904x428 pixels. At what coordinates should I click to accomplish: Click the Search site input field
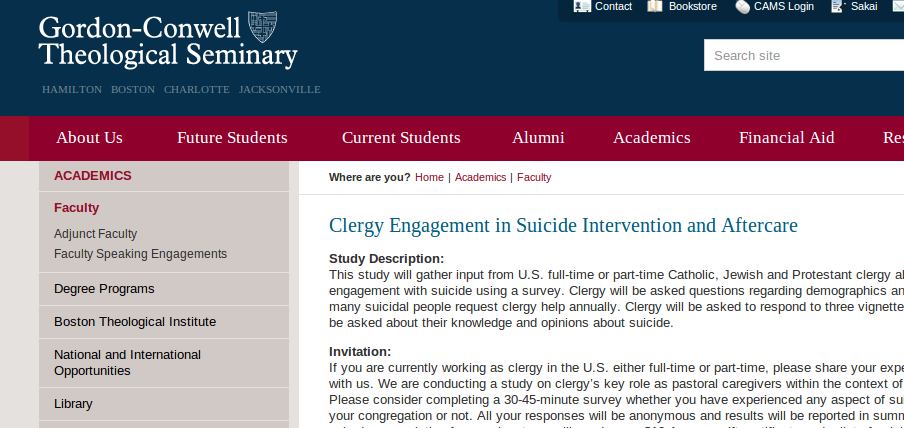tap(804, 55)
